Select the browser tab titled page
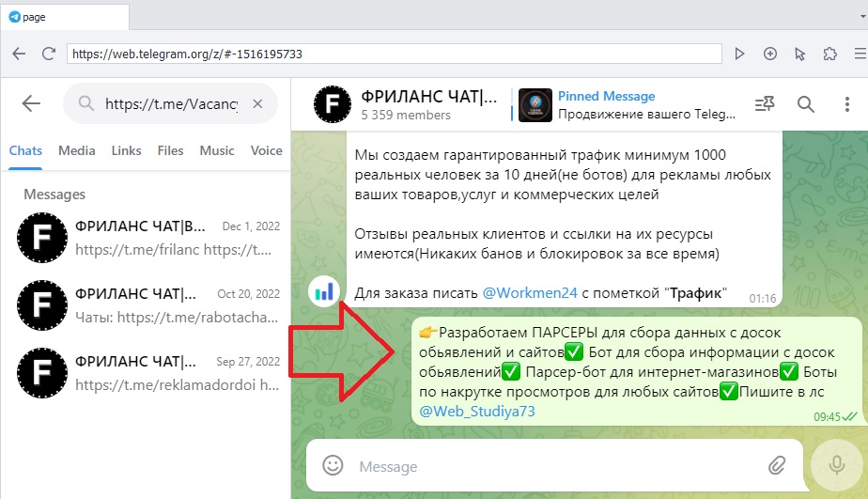This screenshot has width=868, height=499. [66, 17]
